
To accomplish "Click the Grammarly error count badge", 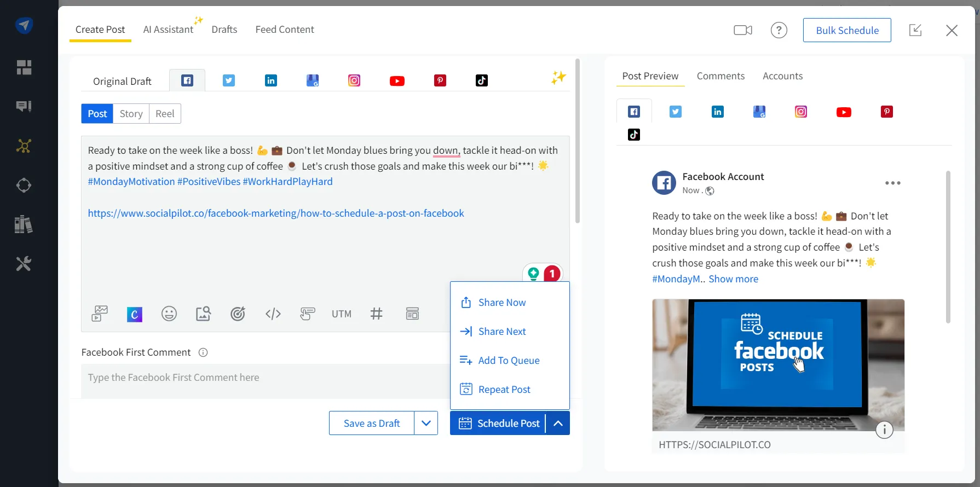I will [552, 273].
